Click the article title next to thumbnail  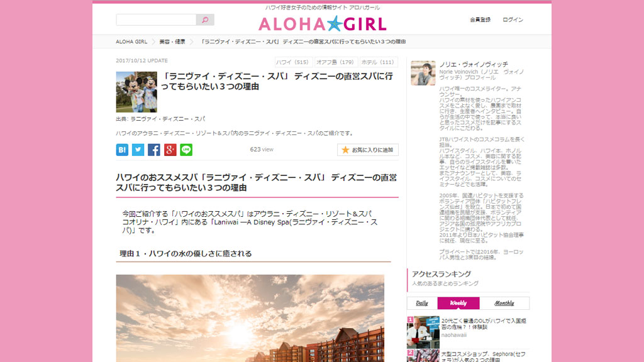277,81
